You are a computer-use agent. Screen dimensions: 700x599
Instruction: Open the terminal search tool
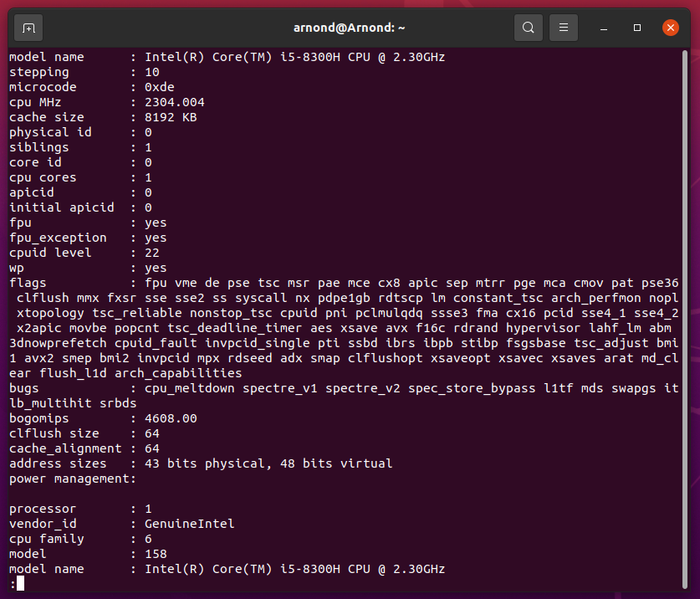click(x=528, y=28)
